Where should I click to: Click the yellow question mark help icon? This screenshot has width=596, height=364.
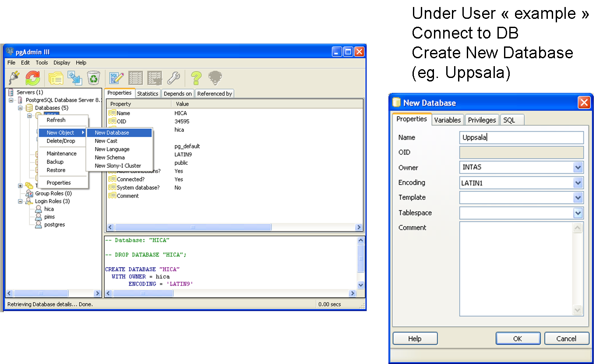[196, 78]
